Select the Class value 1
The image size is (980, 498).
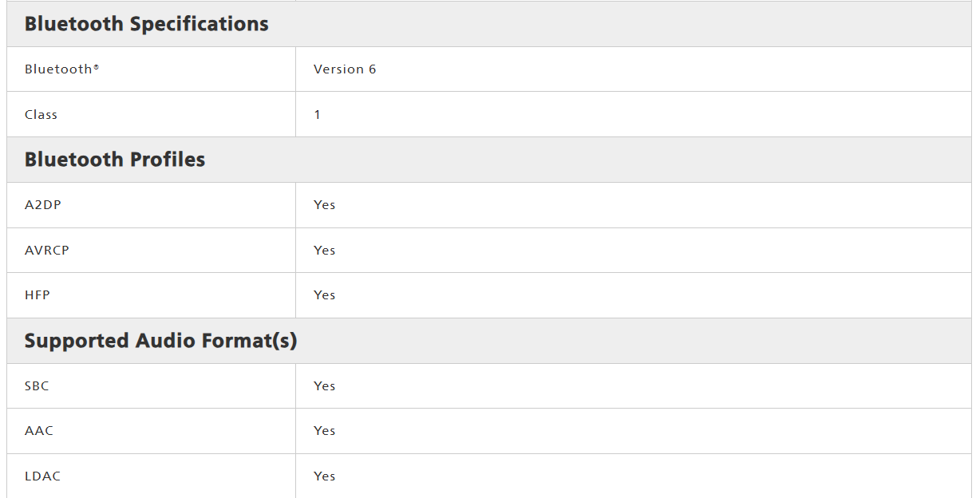point(317,115)
